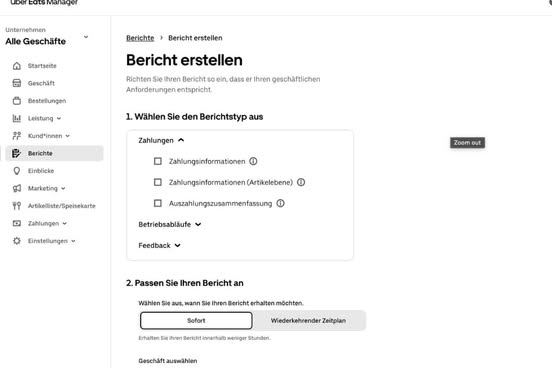This screenshot has height=368, width=552.
Task: Go back via the Berichte breadcrumb link
Action: tap(140, 38)
